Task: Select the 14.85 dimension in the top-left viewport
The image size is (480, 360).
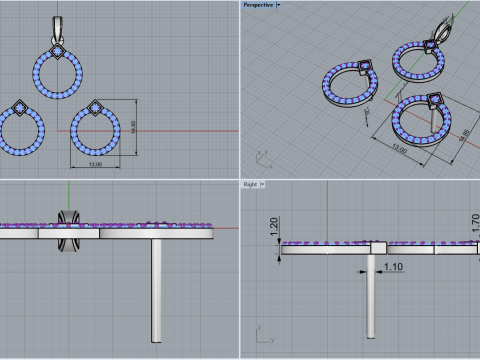Action: pos(133,127)
